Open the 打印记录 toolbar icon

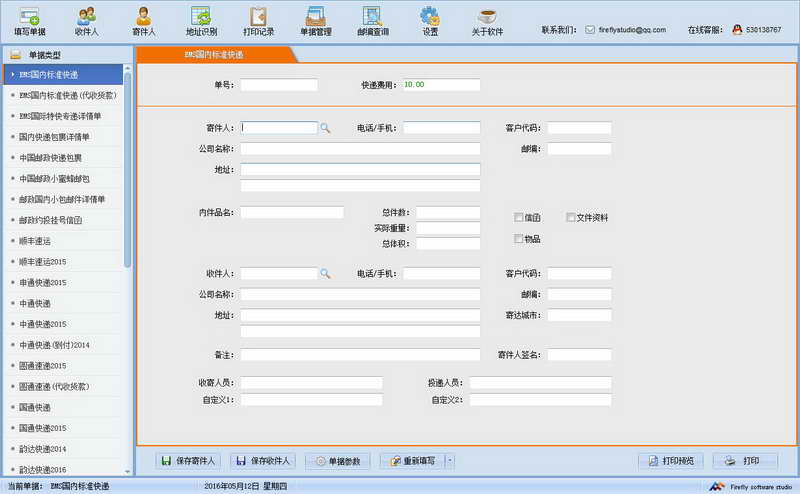click(x=258, y=22)
